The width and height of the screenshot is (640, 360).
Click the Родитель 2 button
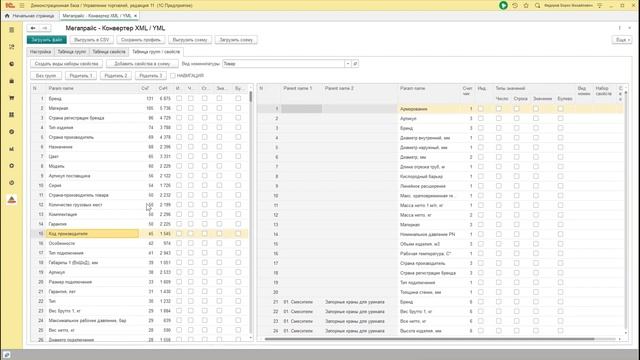(116, 76)
